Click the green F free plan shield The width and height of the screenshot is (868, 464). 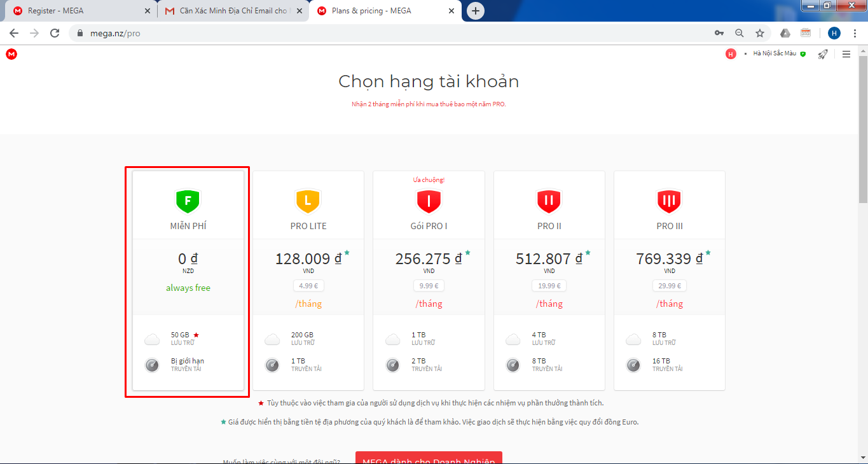188,201
